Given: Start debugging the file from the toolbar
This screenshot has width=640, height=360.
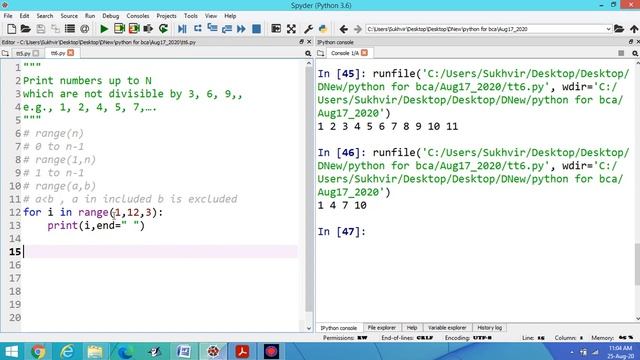Looking at the screenshot, I should 182,29.
